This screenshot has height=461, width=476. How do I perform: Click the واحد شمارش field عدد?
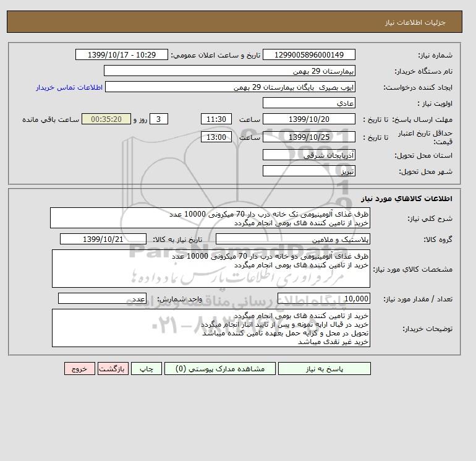point(102,298)
